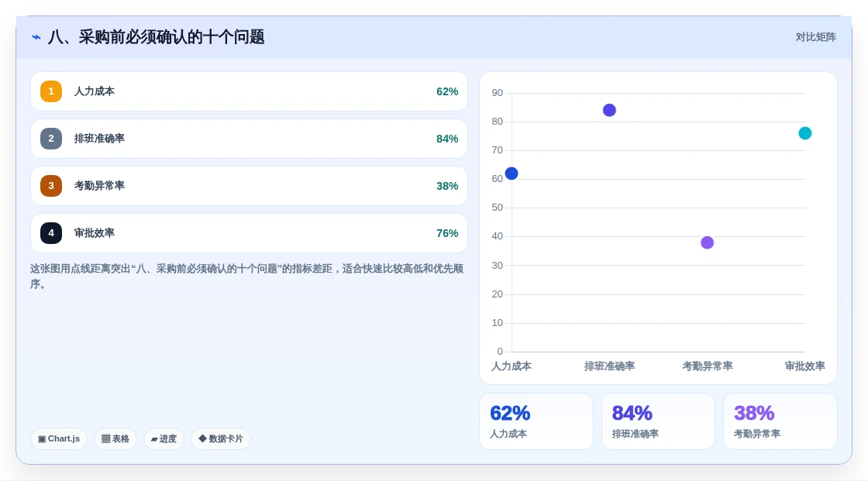
Task: Click the cyan 审批效率 data point at 76
Action: pyautogui.click(x=805, y=133)
